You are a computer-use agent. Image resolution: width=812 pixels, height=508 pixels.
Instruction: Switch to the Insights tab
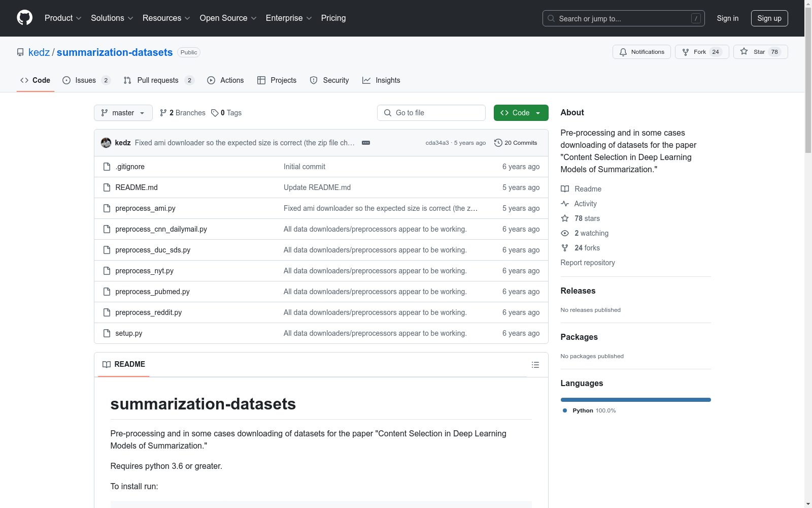(381, 80)
